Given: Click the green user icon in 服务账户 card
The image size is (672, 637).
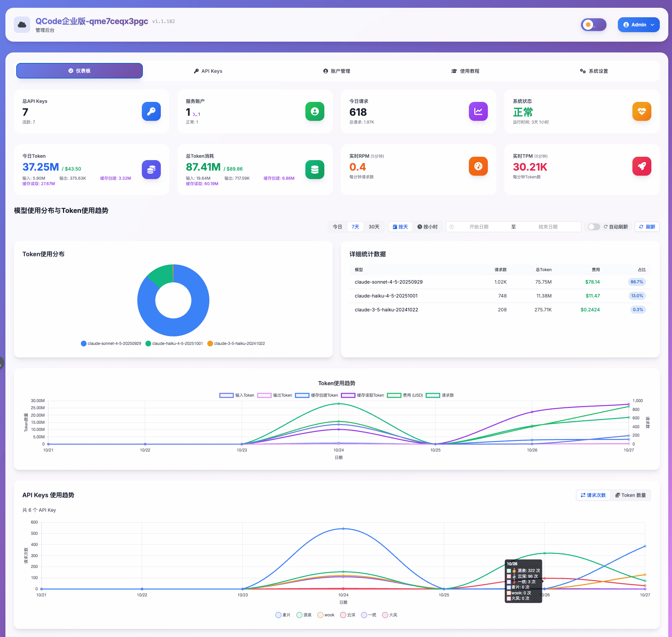Looking at the screenshot, I should [315, 111].
